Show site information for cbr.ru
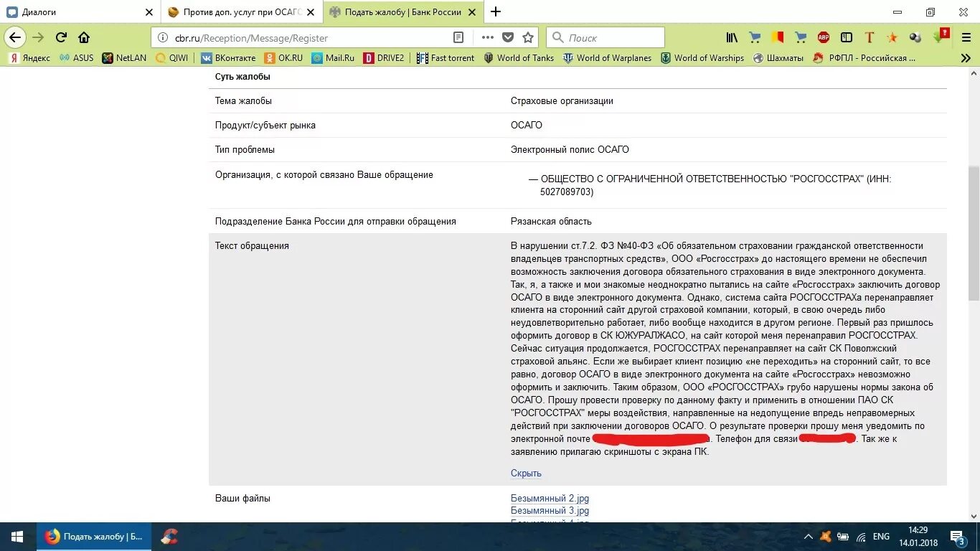The width and height of the screenshot is (980, 551). [163, 38]
